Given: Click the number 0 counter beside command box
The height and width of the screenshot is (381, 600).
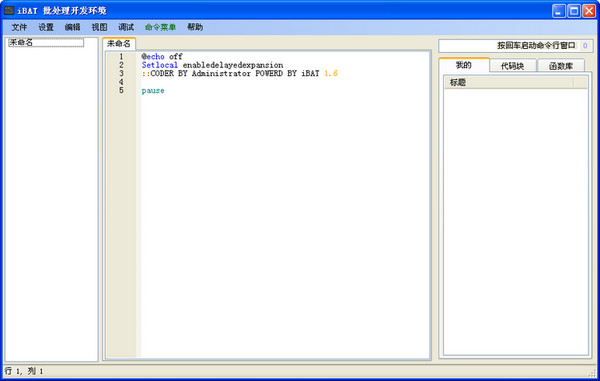Looking at the screenshot, I should [585, 46].
